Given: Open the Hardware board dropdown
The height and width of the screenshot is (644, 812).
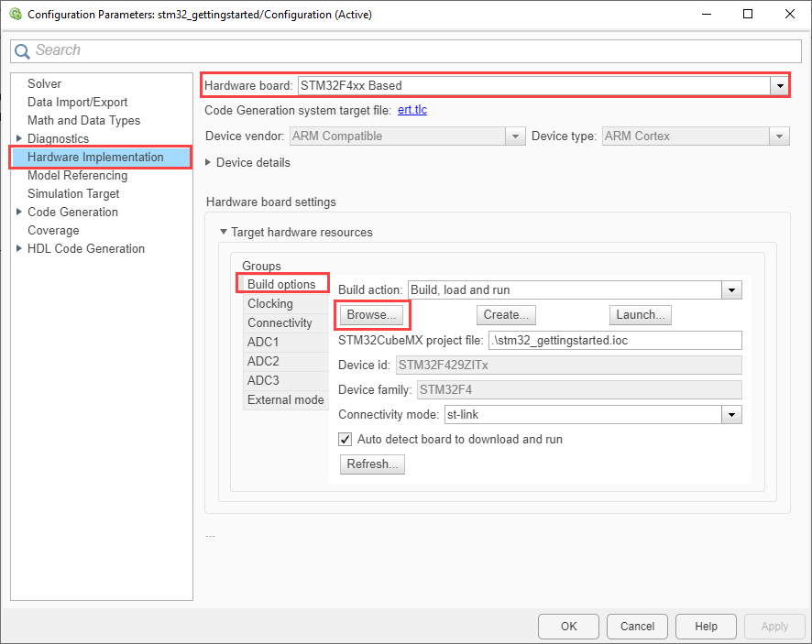Looking at the screenshot, I should [x=779, y=85].
